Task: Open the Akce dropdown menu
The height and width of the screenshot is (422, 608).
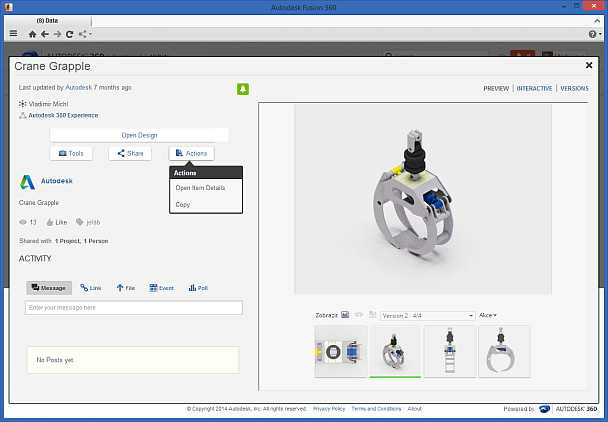Action: tap(488, 315)
